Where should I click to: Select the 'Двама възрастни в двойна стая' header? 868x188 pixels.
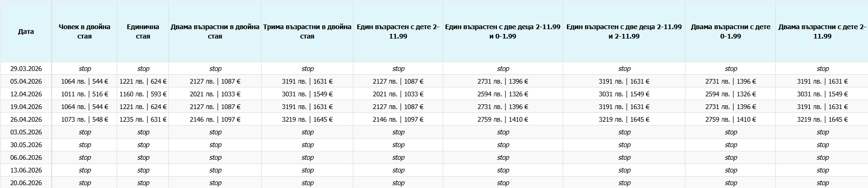click(215, 31)
